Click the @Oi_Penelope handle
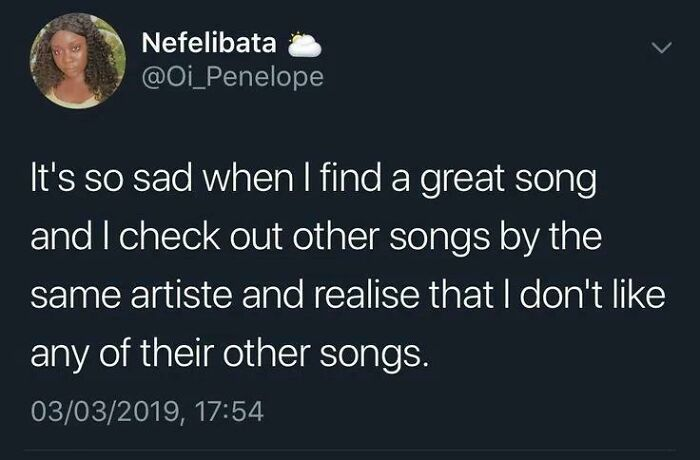Image resolution: width=700 pixels, height=460 pixels. click(x=232, y=76)
